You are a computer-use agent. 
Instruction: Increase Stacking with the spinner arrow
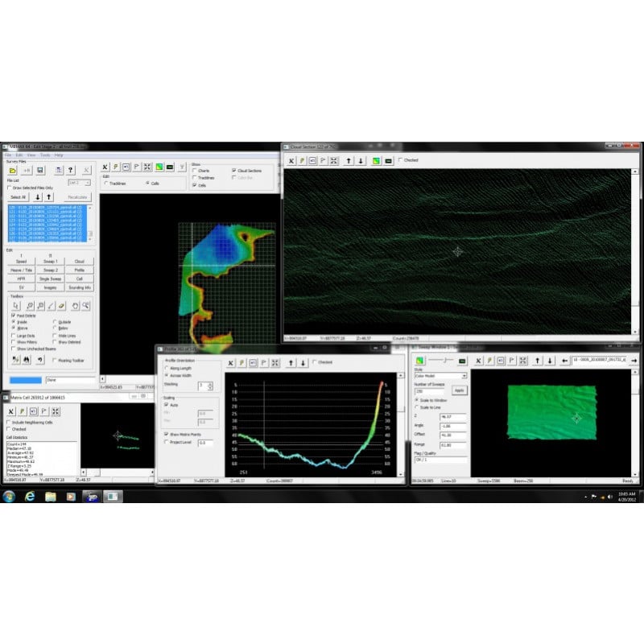tap(210, 383)
